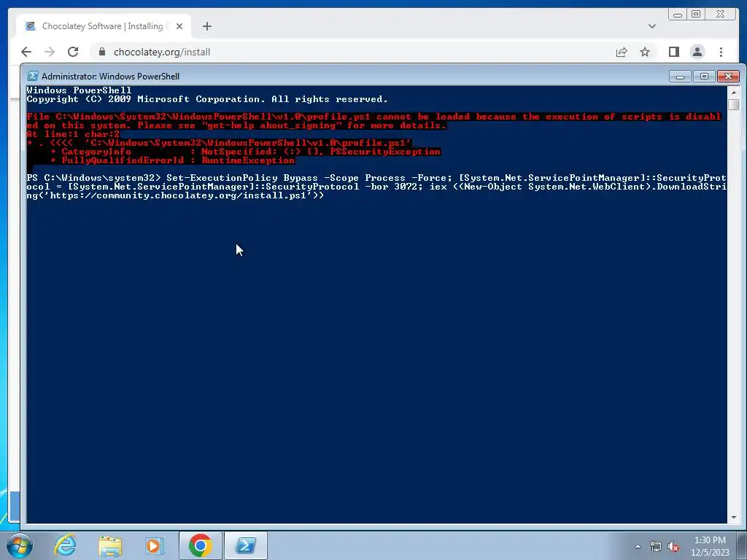Viewport: 747px width, 560px height.
Task: Click PowerShell scrollbar up arrow
Action: coord(734,92)
